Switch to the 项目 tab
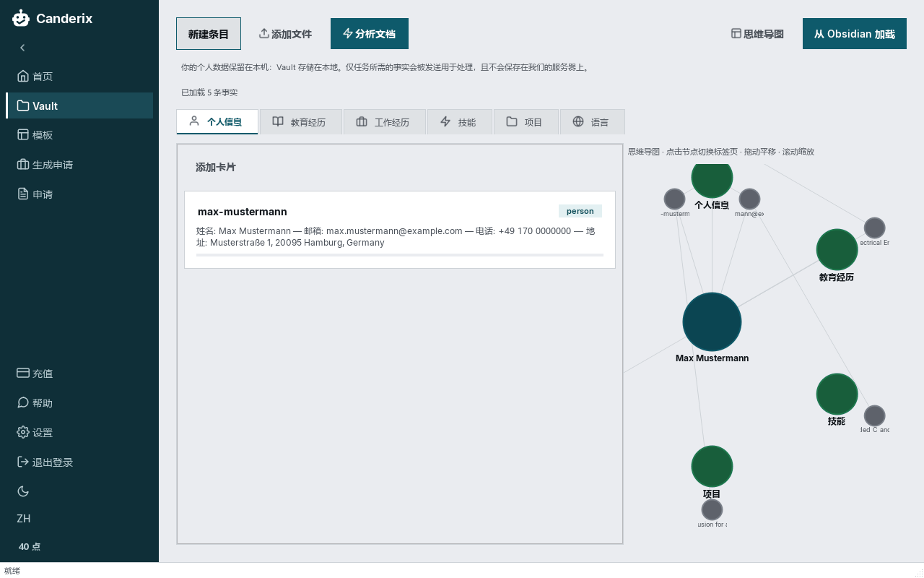The width and height of the screenshot is (924, 578). 526,122
